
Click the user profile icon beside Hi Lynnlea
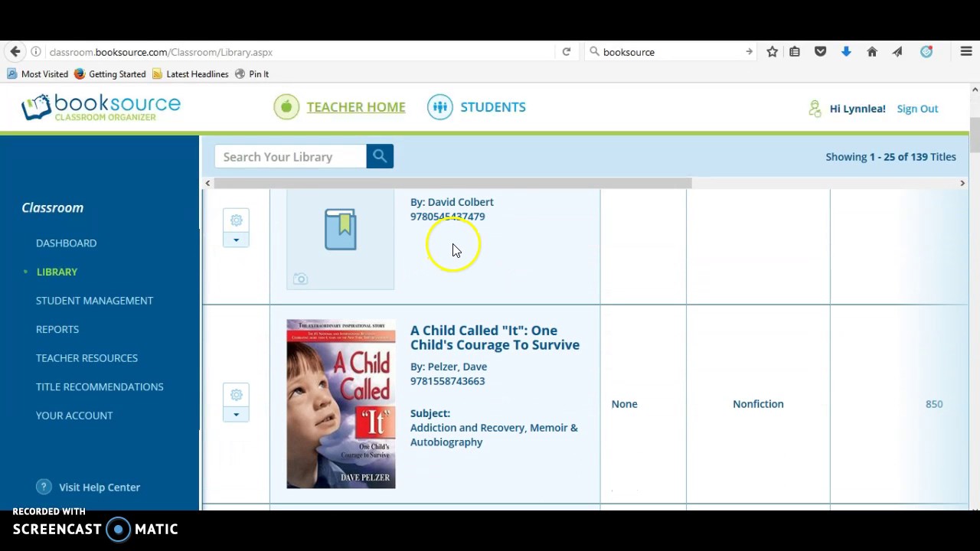click(x=815, y=109)
